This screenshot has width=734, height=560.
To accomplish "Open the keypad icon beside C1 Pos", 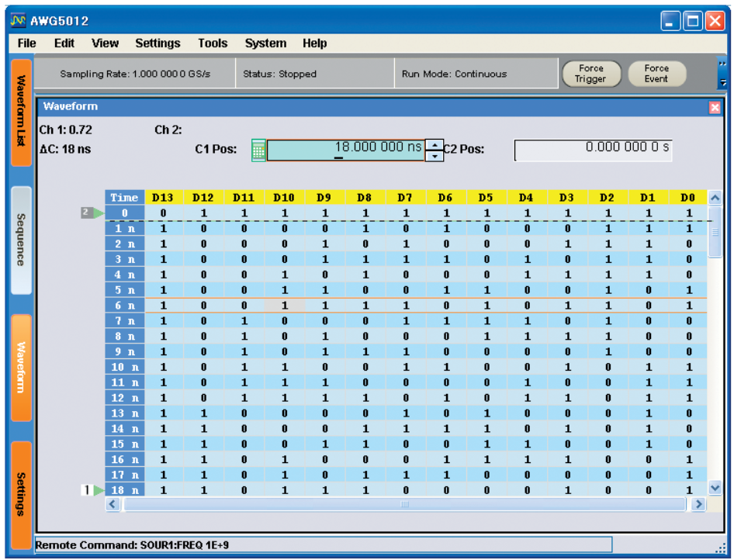I will pos(259,150).
